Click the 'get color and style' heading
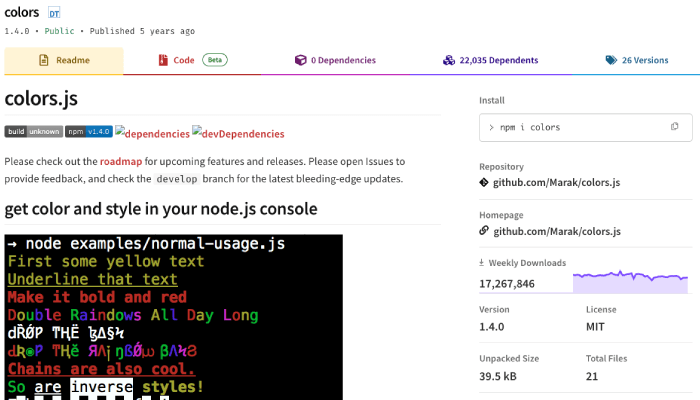The image size is (700, 400). click(x=161, y=209)
